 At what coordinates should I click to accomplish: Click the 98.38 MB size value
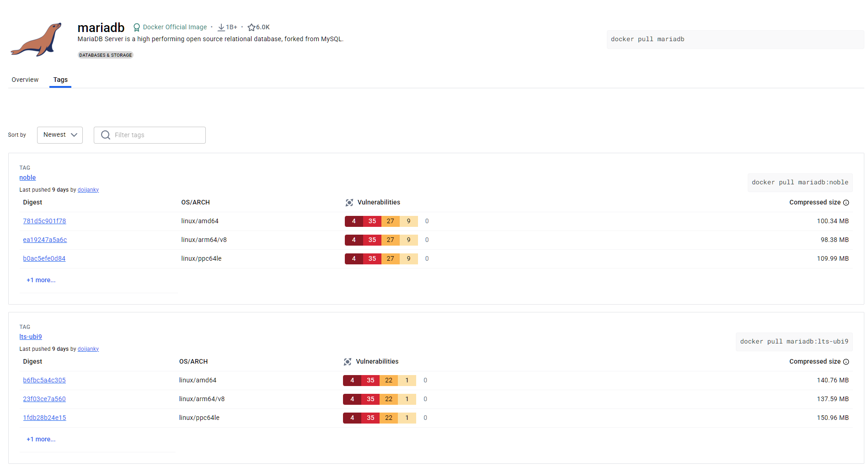(x=835, y=240)
